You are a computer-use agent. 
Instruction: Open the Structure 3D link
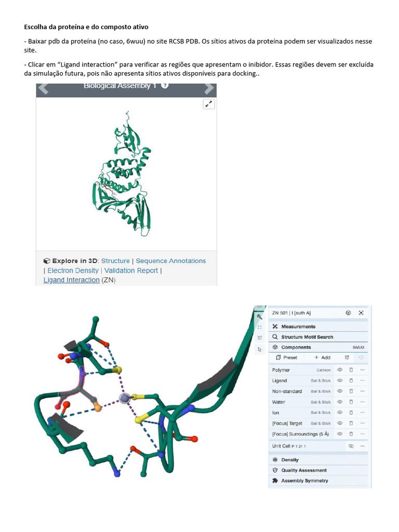(x=115, y=261)
